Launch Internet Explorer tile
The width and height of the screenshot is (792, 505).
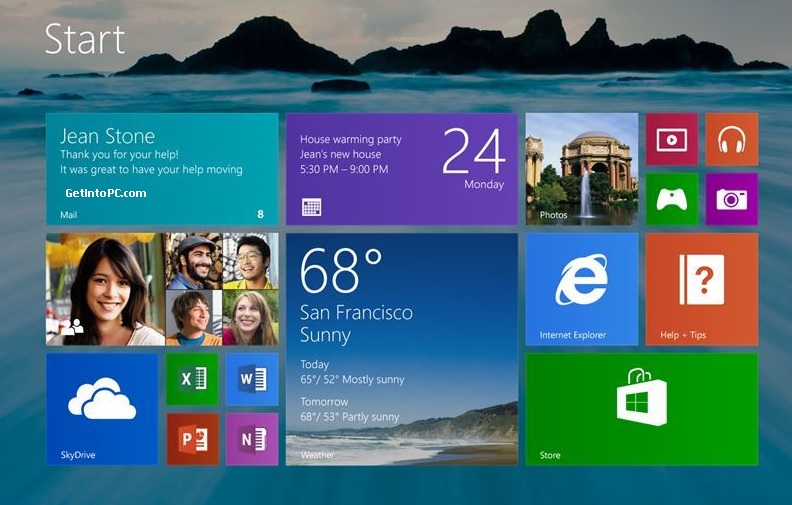[581, 288]
